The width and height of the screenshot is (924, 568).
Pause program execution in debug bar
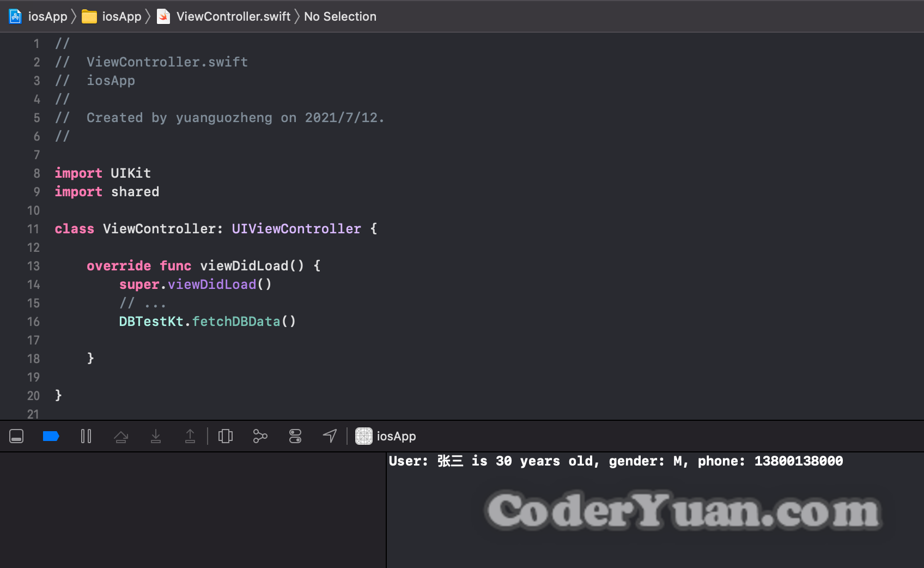(86, 436)
